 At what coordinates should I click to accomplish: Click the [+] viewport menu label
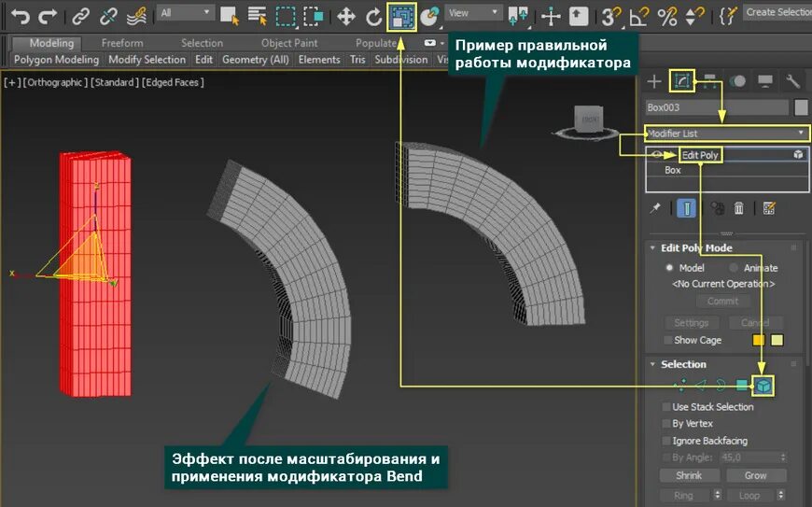12,82
